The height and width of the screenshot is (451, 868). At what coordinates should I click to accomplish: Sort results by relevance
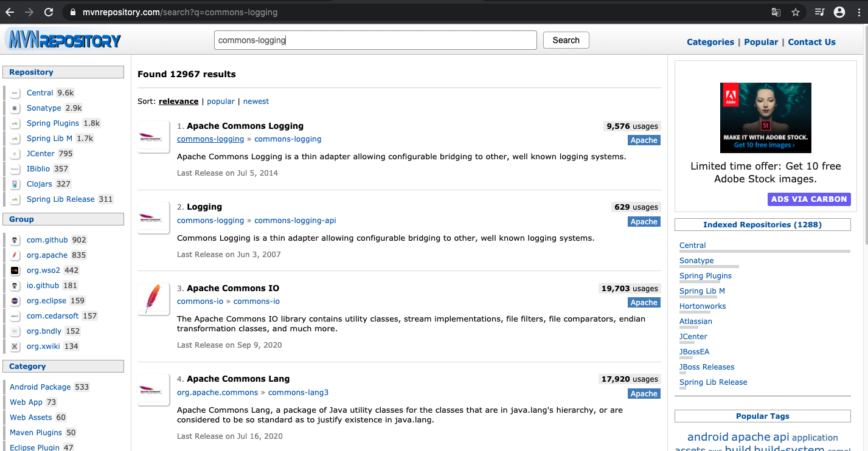pyautogui.click(x=178, y=102)
